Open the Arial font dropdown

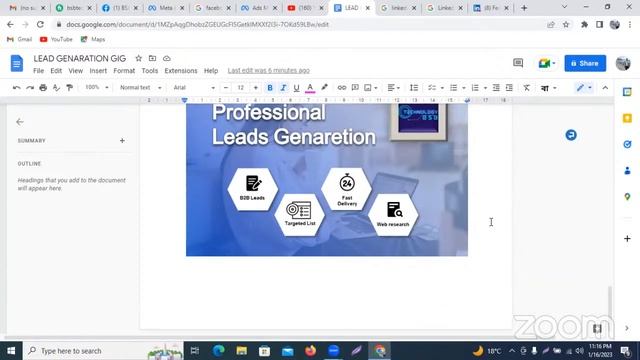click(x=194, y=88)
